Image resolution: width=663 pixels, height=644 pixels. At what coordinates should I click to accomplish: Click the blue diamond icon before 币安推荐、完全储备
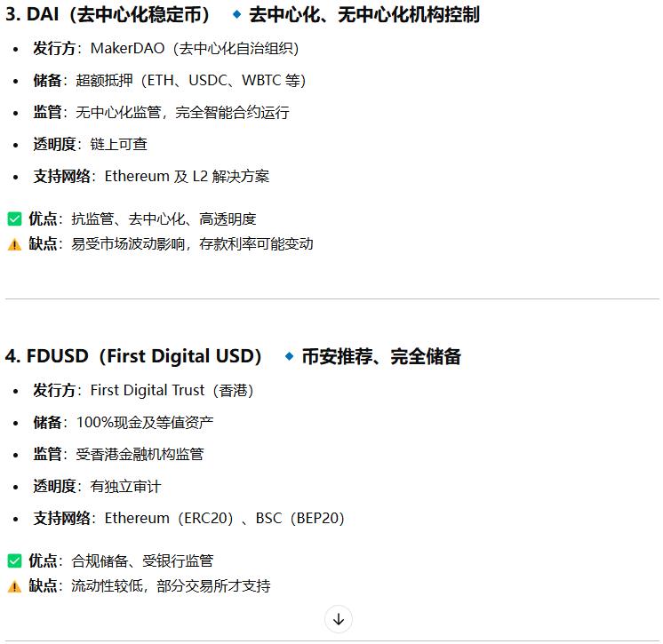tap(289, 356)
